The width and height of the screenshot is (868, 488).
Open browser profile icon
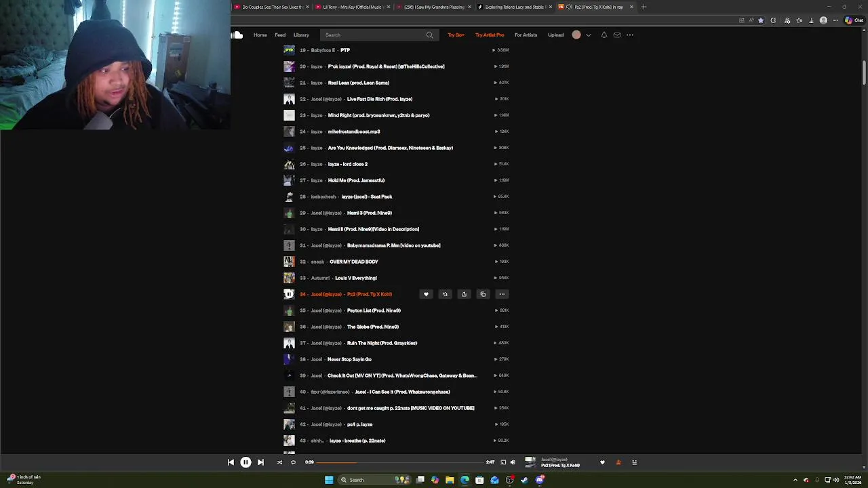point(823,20)
